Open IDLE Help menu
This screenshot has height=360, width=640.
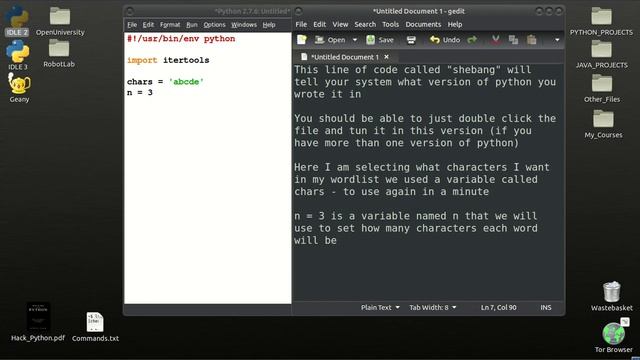(269, 25)
